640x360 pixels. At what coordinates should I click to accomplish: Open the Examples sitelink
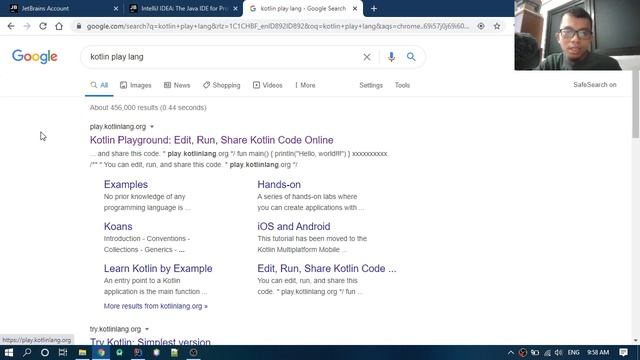tap(126, 184)
